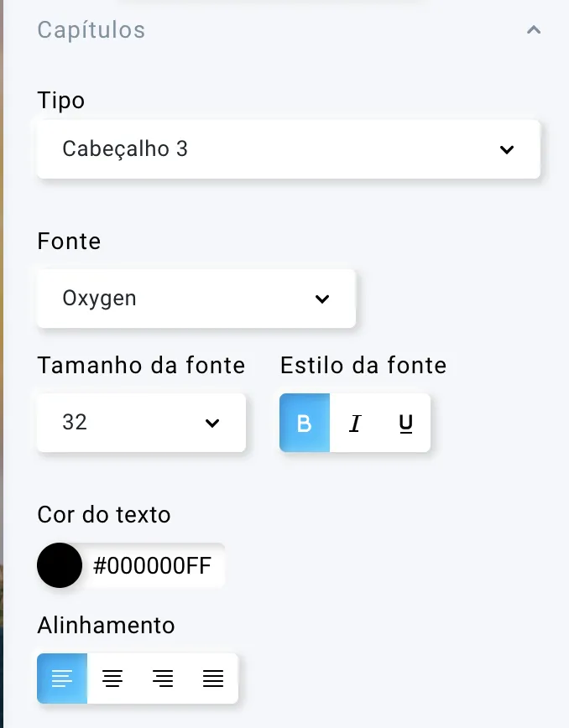
Task: Open the Tipo dropdown showing Cabeçalho 3
Action: pos(289,149)
